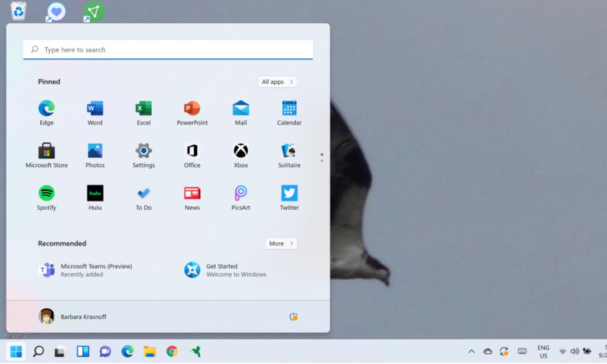
Task: Open the green paper-plane desktop shortcut
Action: coord(94,12)
